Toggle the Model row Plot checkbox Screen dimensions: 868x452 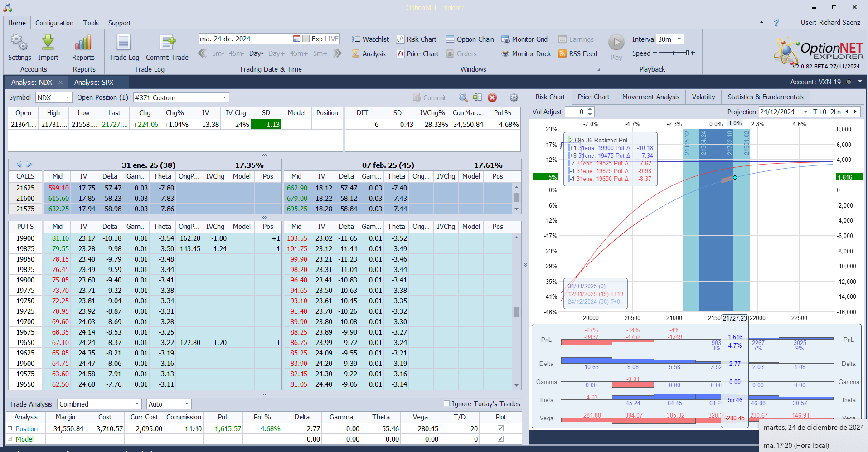[x=500, y=439]
